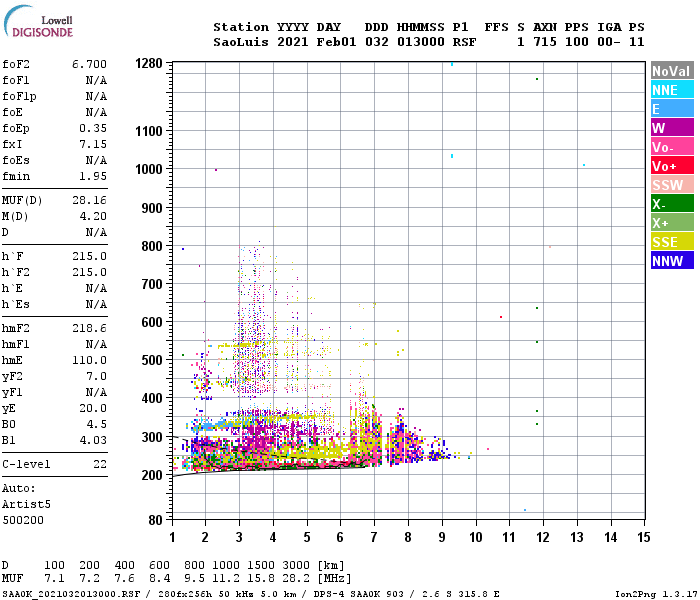Click the 500200 version number
Screen dimensions: 700x600
23,520
